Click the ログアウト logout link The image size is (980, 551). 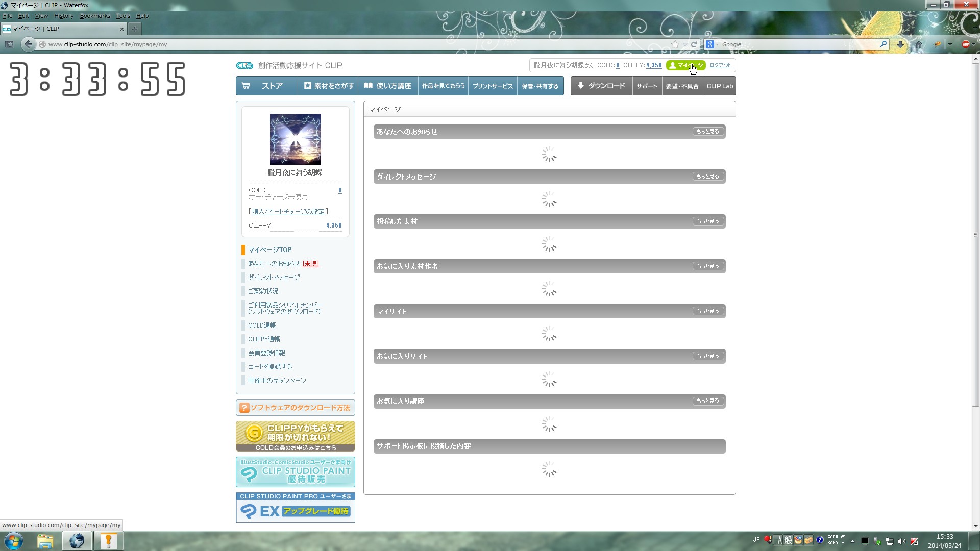[720, 65]
